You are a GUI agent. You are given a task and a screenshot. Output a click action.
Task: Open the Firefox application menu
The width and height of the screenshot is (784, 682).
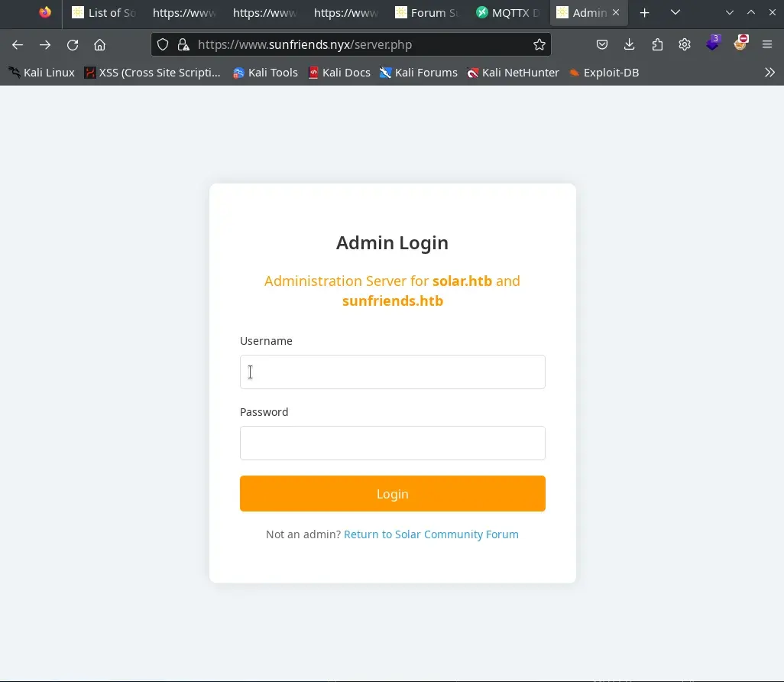tap(767, 44)
